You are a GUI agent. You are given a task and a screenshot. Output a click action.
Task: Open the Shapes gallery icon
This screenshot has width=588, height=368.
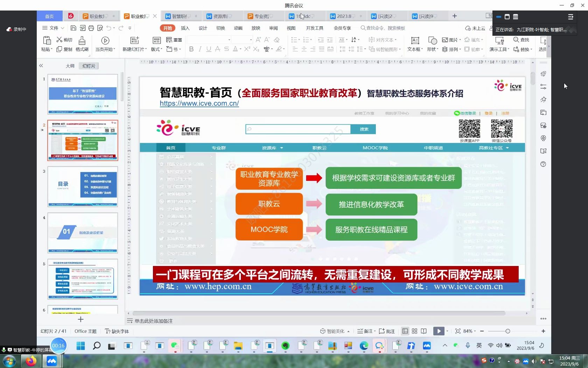tap(433, 40)
